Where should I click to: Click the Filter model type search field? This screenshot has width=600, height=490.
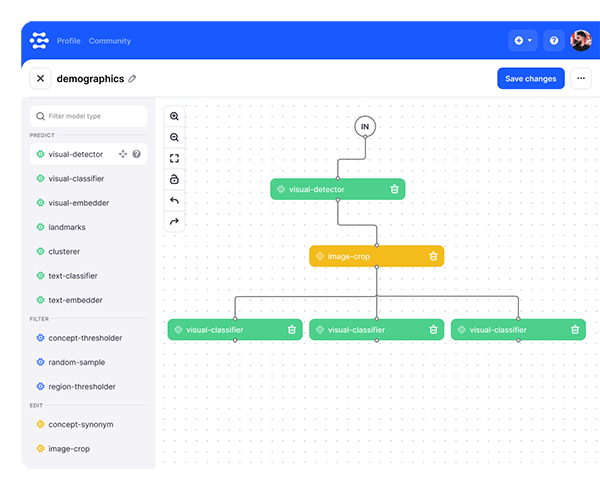coord(88,116)
